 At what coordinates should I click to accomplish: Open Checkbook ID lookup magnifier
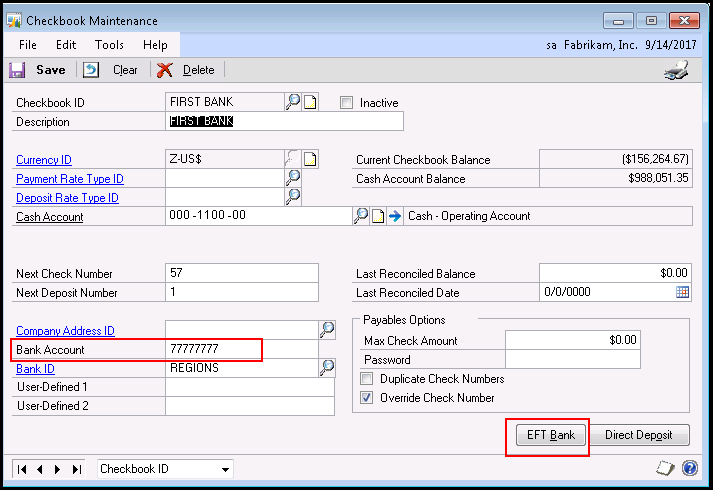[x=293, y=102]
